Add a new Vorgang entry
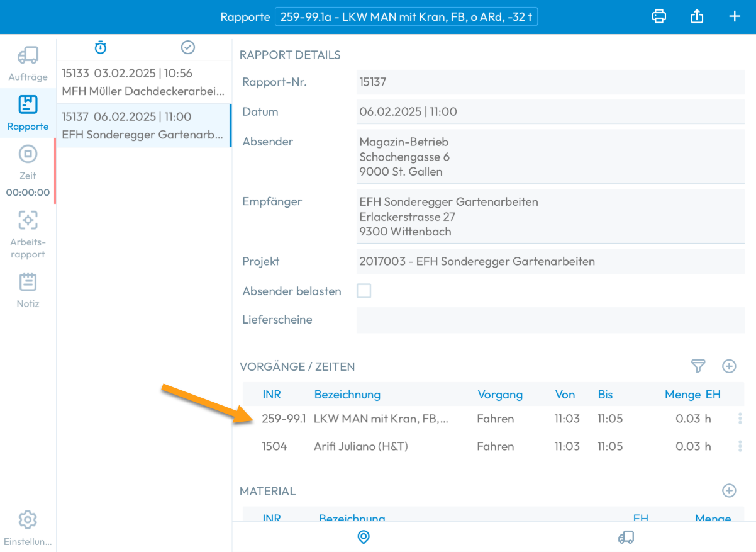 pos(729,366)
